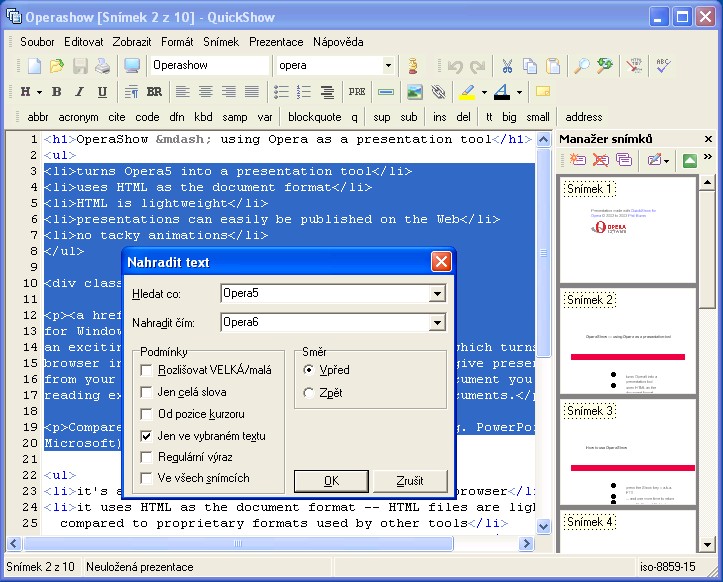This screenshot has width=723, height=582.
Task: Click the Hledat co text field
Action: pyautogui.click(x=325, y=293)
